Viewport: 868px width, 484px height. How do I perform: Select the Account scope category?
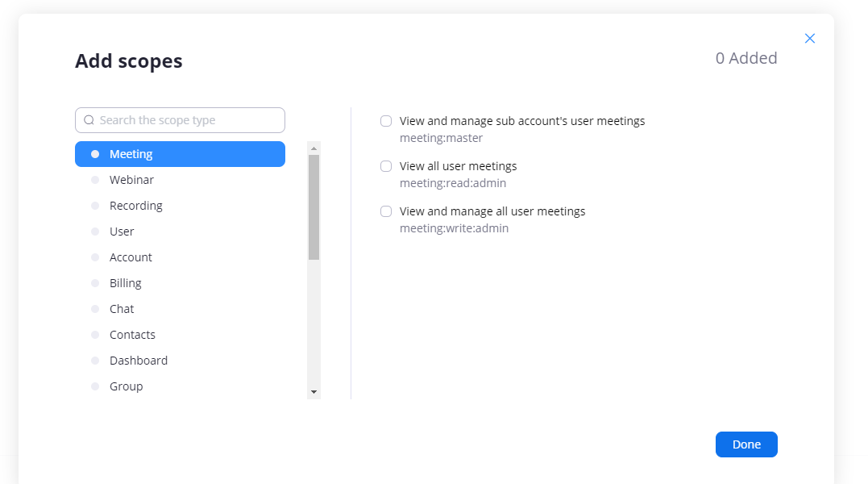[131, 257]
